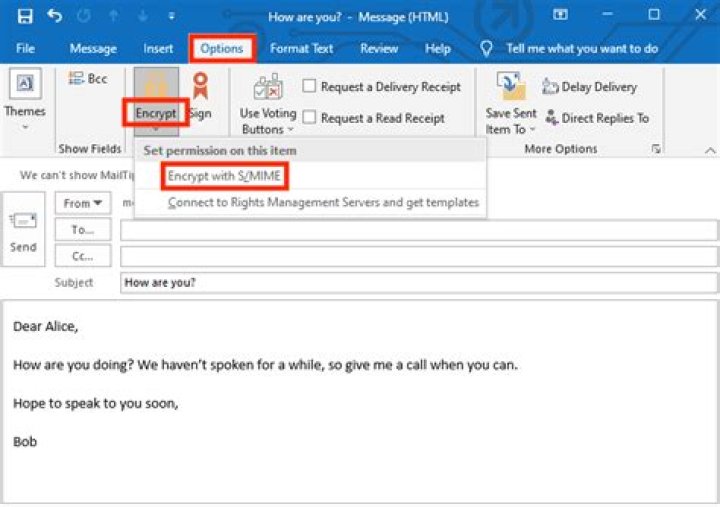Click the To... button
Viewport: 720px width, 507px height.
click(83, 230)
